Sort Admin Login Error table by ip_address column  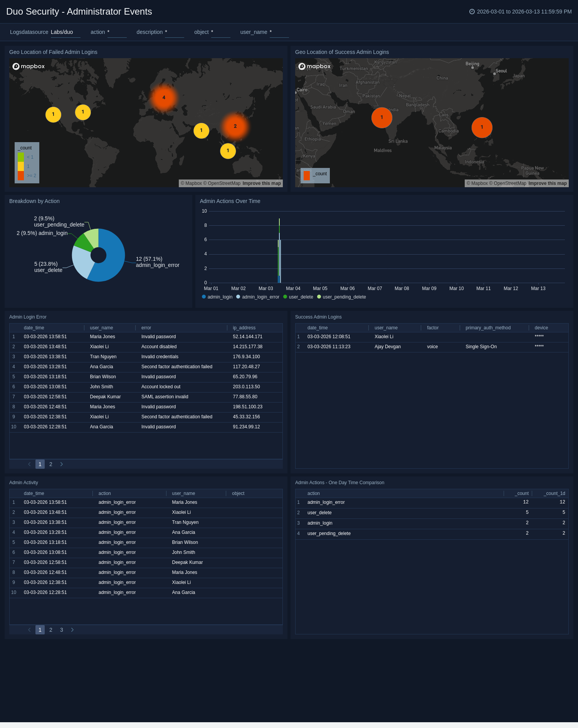(244, 328)
